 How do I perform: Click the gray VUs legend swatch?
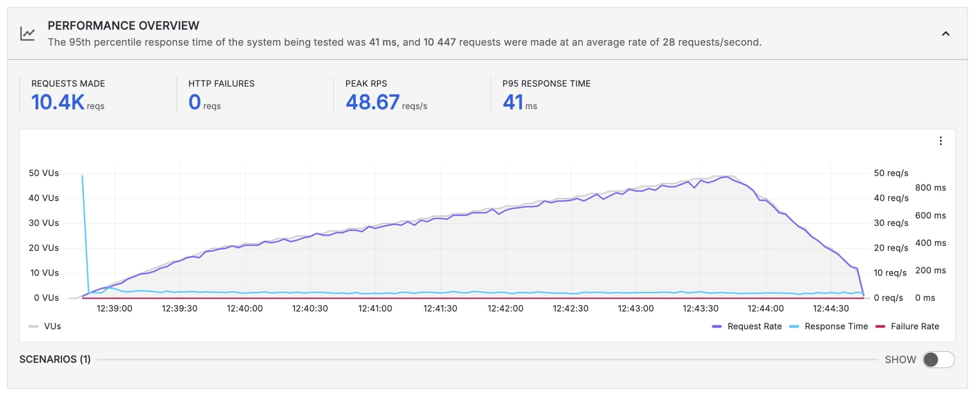point(33,326)
